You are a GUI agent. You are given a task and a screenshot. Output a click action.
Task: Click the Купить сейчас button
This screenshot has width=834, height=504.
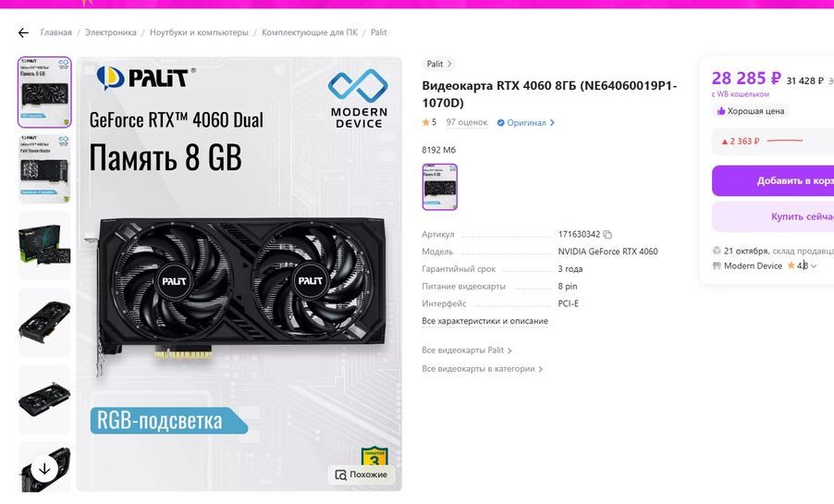(x=773, y=216)
